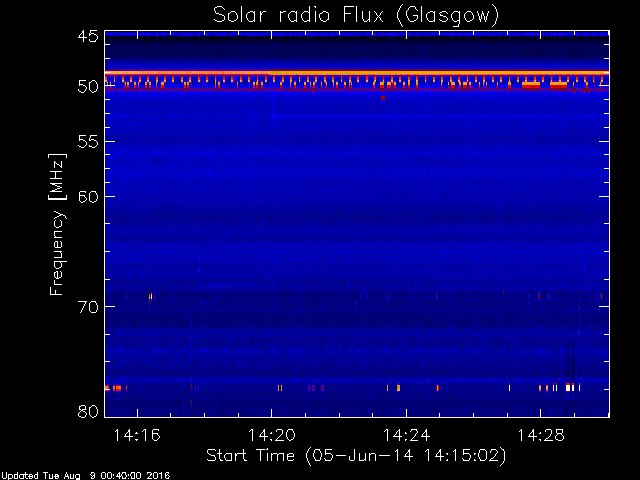The height and width of the screenshot is (480, 640).
Task: Click the '80' frequency tick label
Action: tap(88, 411)
